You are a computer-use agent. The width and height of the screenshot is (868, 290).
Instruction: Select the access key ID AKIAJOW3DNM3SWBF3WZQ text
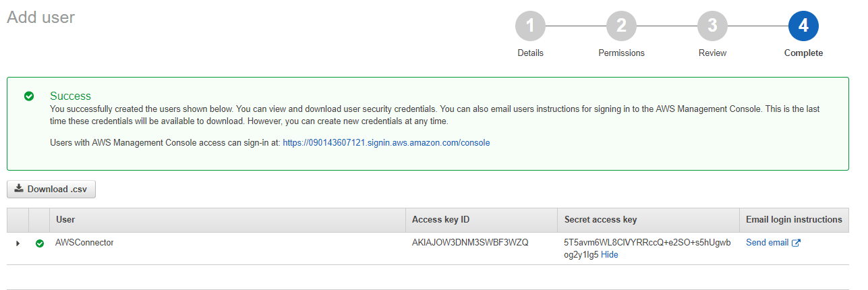(470, 243)
